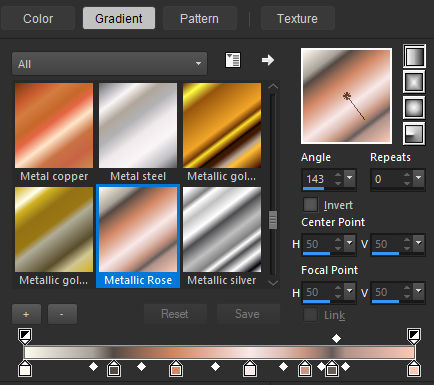Select the pale pink middle color stop
This screenshot has height=385, width=434.
pyautogui.click(x=250, y=369)
